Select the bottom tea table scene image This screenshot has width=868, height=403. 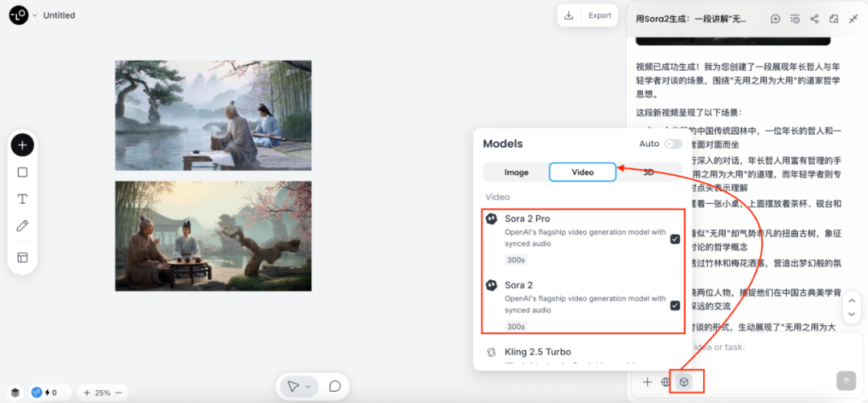click(x=213, y=236)
